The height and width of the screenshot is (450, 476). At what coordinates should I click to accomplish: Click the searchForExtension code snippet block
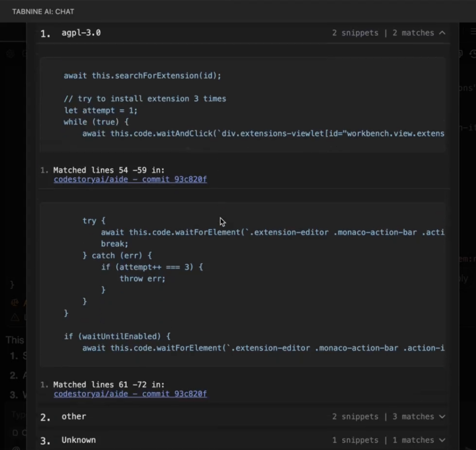point(242,105)
